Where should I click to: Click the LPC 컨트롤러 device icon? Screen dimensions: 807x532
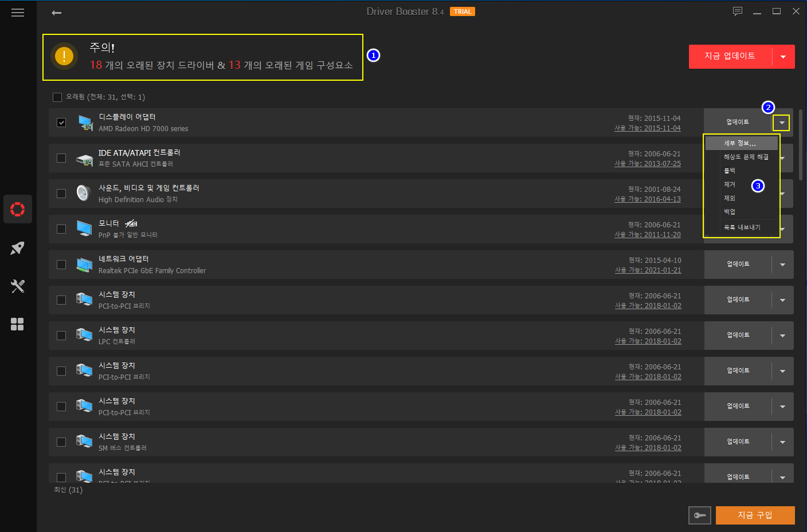(x=84, y=335)
